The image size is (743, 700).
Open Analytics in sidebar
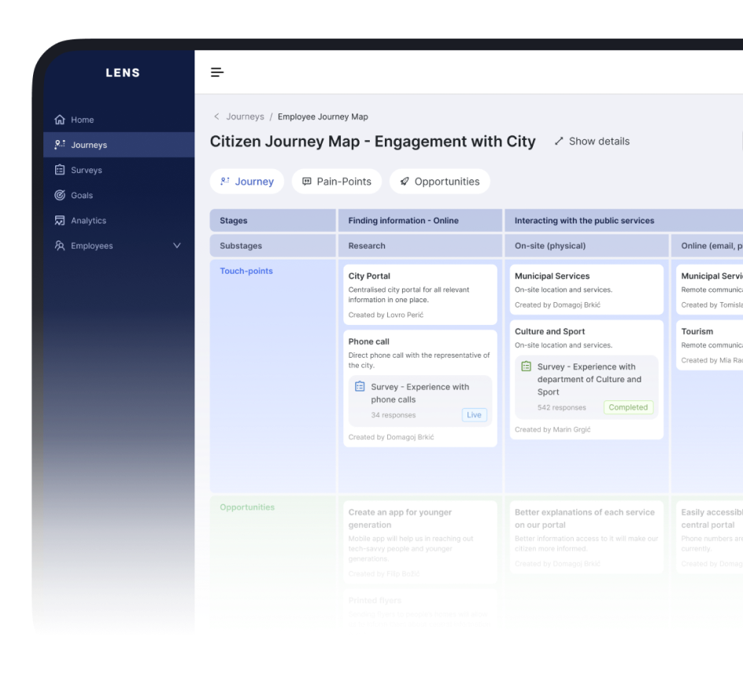pyautogui.click(x=88, y=221)
